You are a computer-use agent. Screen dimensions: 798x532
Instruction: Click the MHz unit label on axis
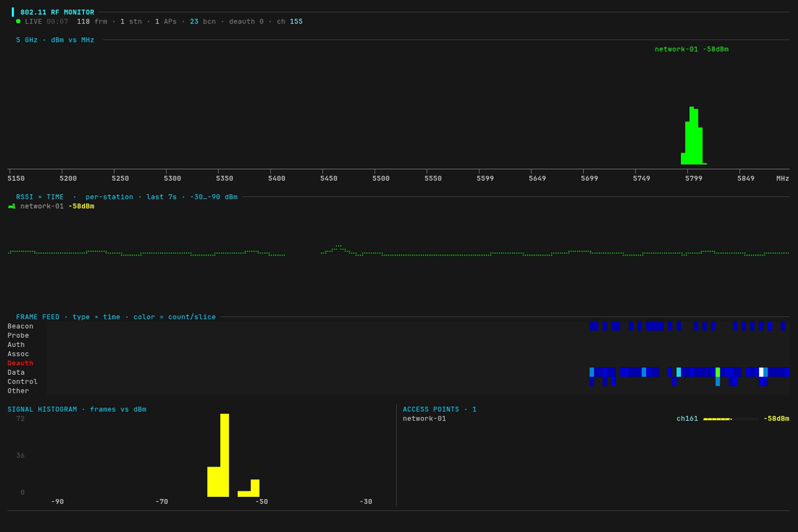click(783, 179)
